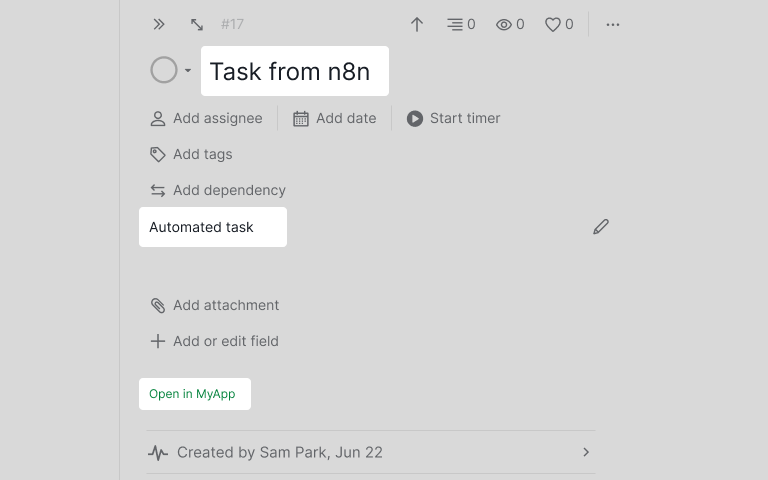
Task: Toggle watching this task via eye icon
Action: 510,24
